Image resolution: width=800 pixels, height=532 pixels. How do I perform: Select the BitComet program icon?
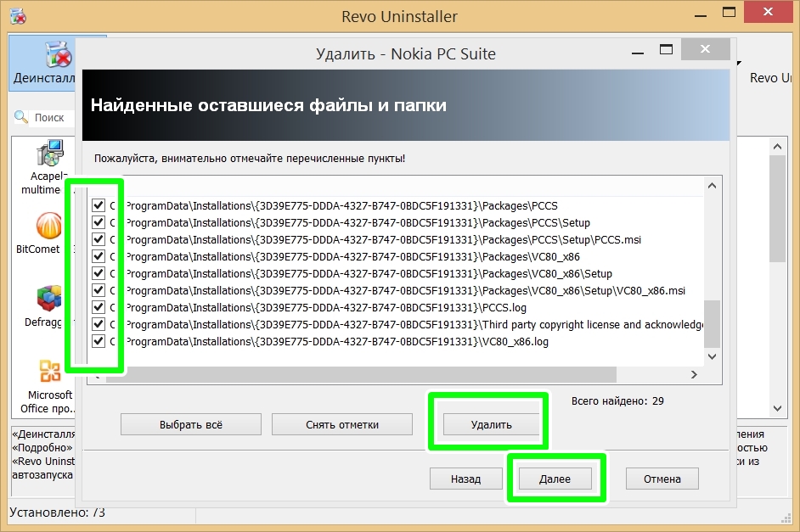click(49, 227)
